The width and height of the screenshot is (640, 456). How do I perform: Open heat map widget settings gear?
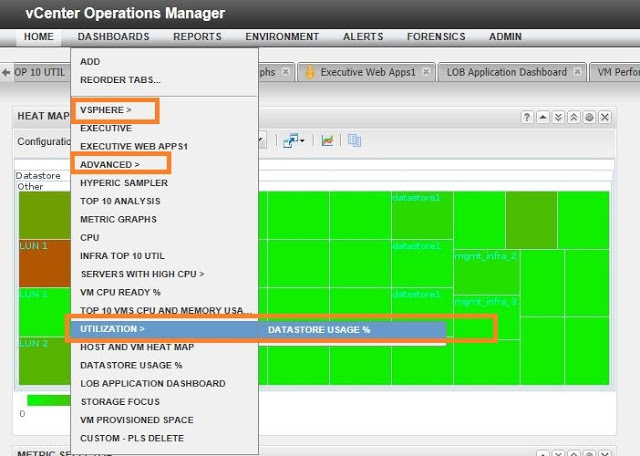pos(589,117)
